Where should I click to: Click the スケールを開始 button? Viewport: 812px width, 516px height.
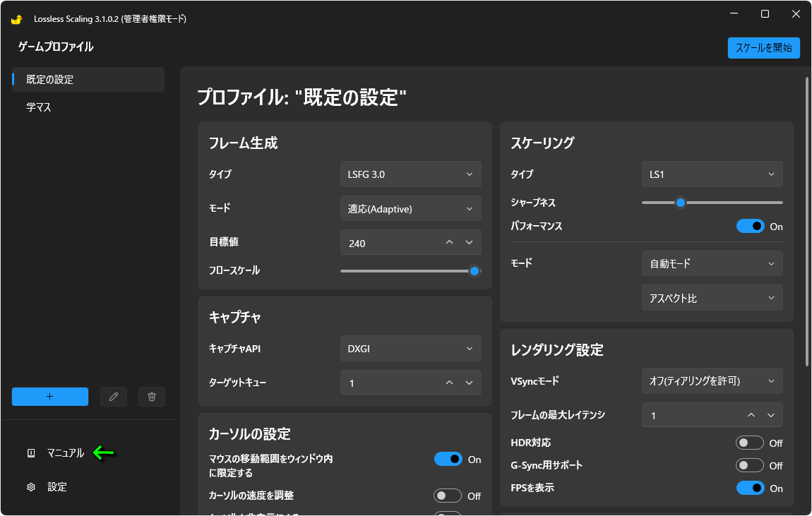tap(763, 48)
